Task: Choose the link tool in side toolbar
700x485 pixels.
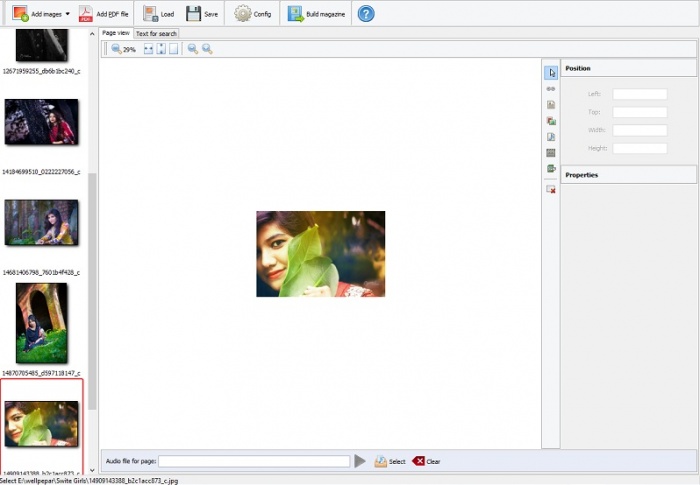Action: (x=550, y=89)
